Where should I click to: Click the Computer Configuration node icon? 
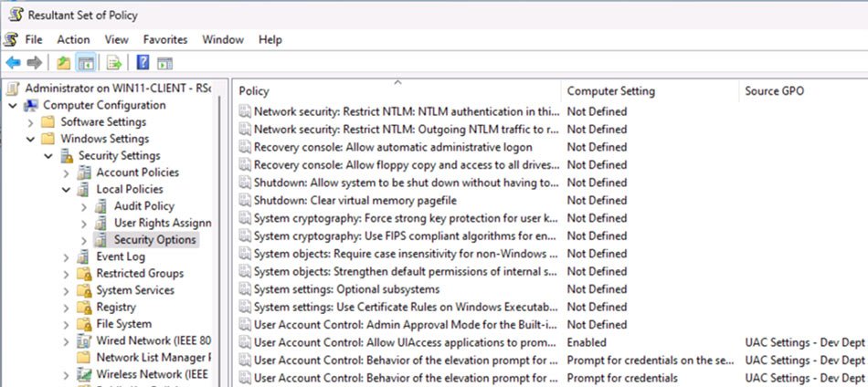32,105
